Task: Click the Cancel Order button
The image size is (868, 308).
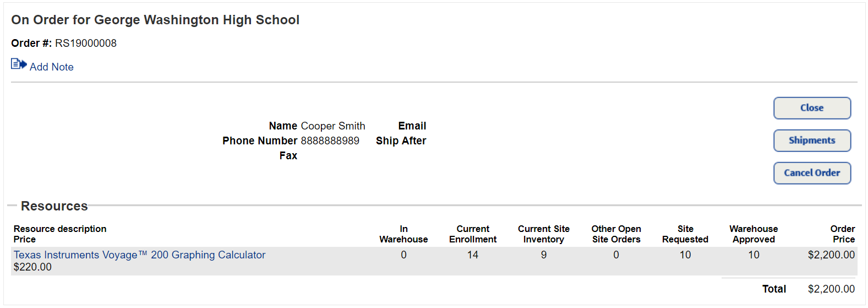Action: point(812,173)
